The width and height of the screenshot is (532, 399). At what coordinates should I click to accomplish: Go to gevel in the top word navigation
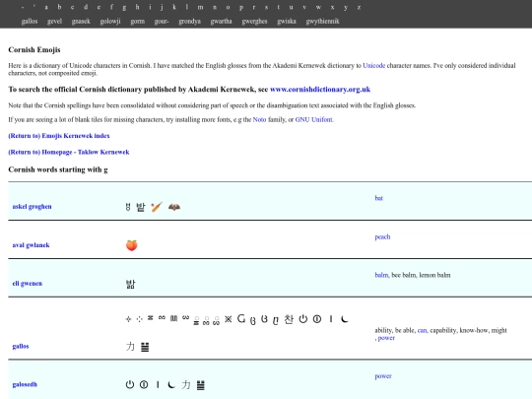[x=54, y=22]
